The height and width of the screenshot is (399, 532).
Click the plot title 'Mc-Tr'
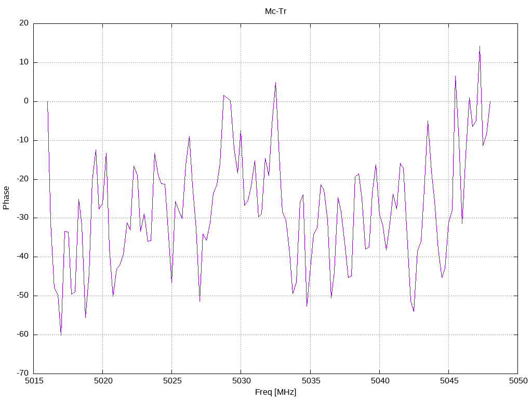(275, 11)
